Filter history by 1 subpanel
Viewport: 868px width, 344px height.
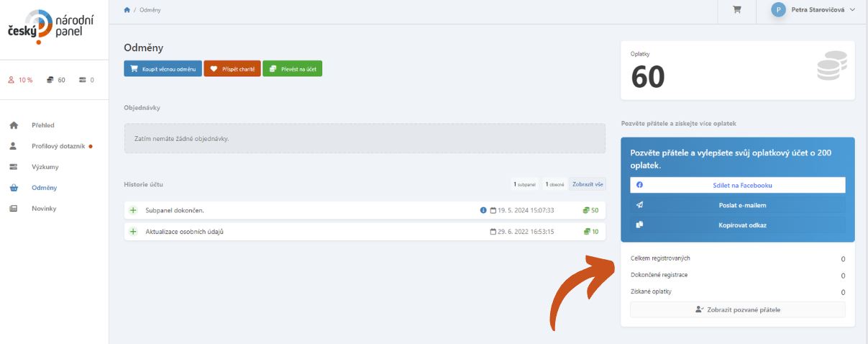[525, 184]
